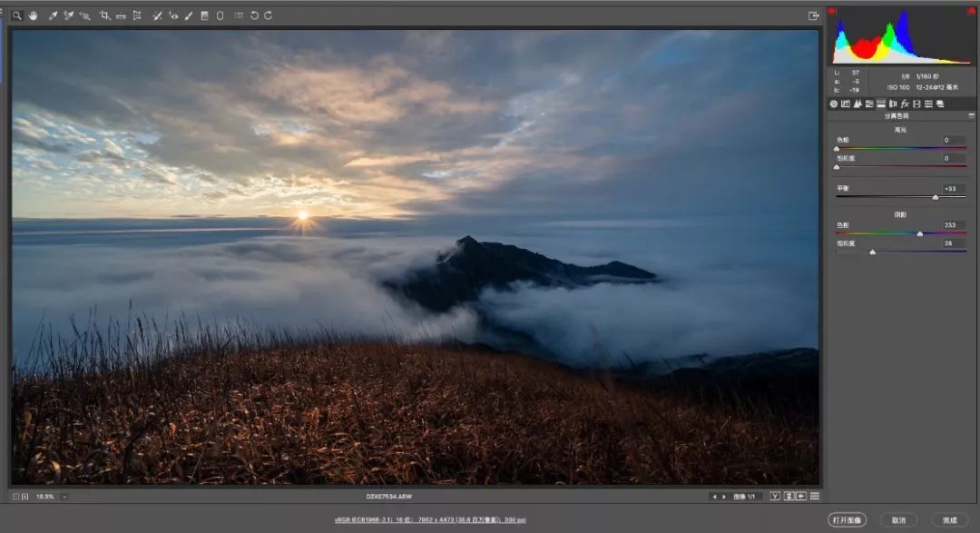Open the sRGB workflow options link

pos(430,520)
